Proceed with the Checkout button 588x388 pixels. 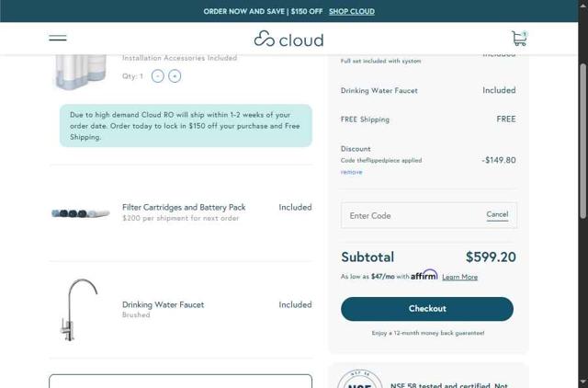click(427, 309)
